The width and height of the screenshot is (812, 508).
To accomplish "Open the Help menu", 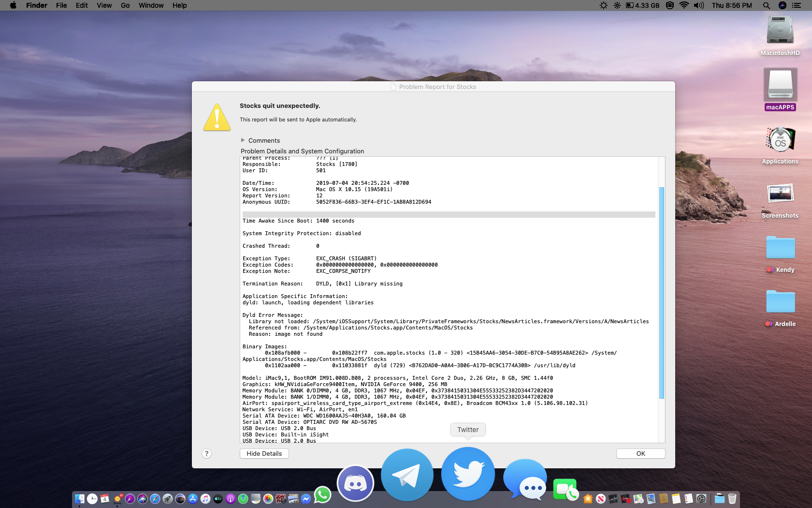I will pos(179,5).
